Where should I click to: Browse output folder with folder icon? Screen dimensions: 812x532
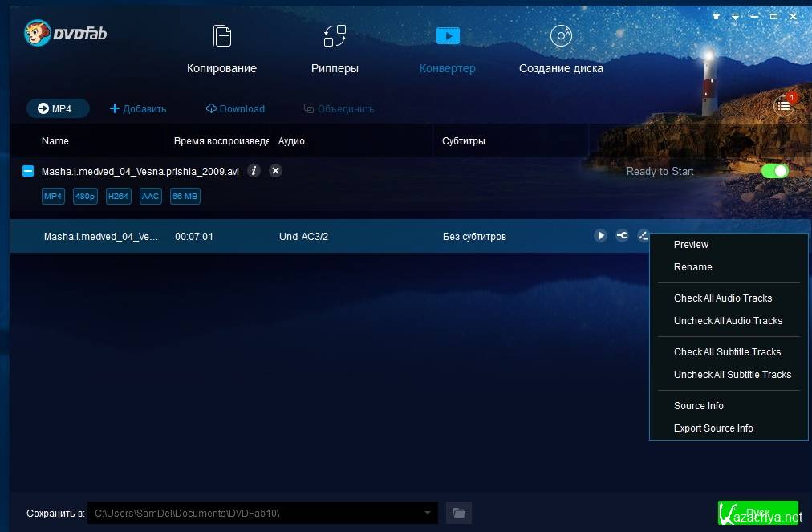click(x=458, y=513)
